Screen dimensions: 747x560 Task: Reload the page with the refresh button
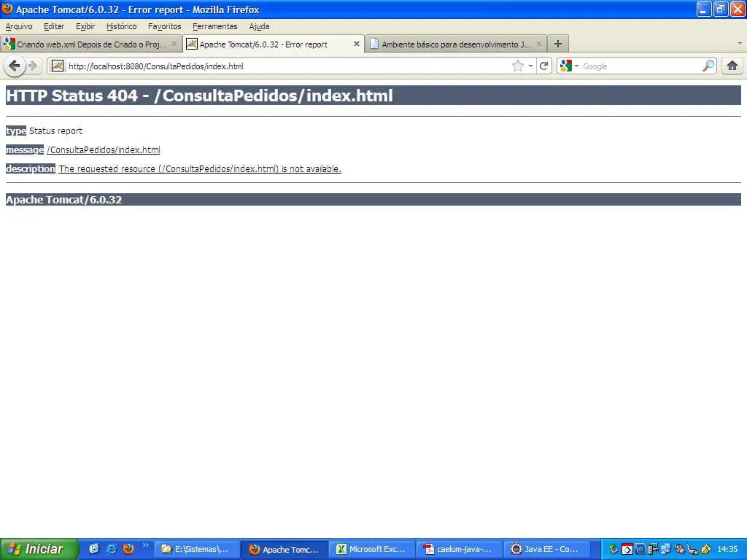click(x=543, y=66)
